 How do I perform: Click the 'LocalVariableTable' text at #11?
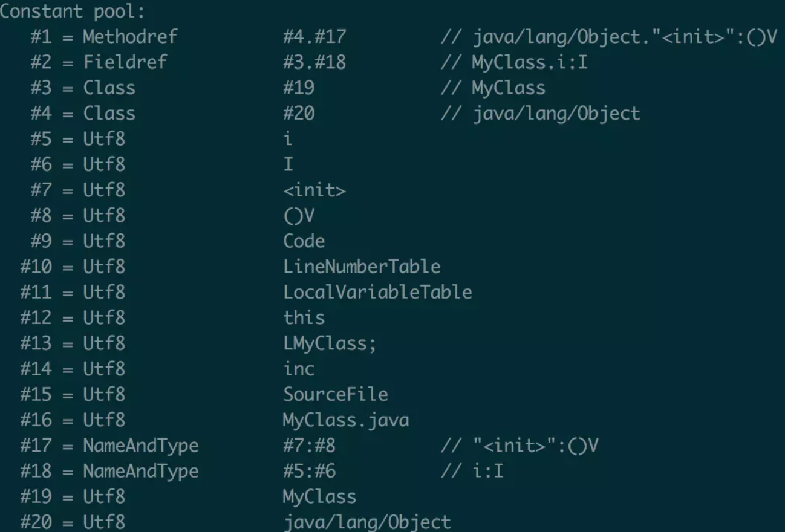(x=377, y=292)
